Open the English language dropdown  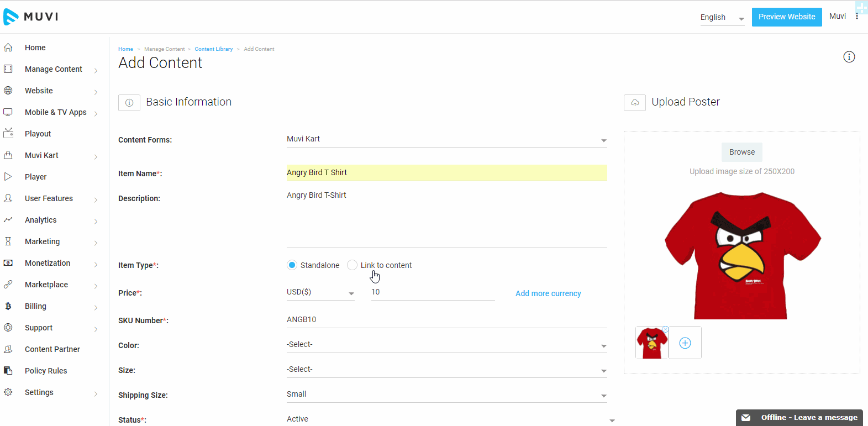[722, 18]
